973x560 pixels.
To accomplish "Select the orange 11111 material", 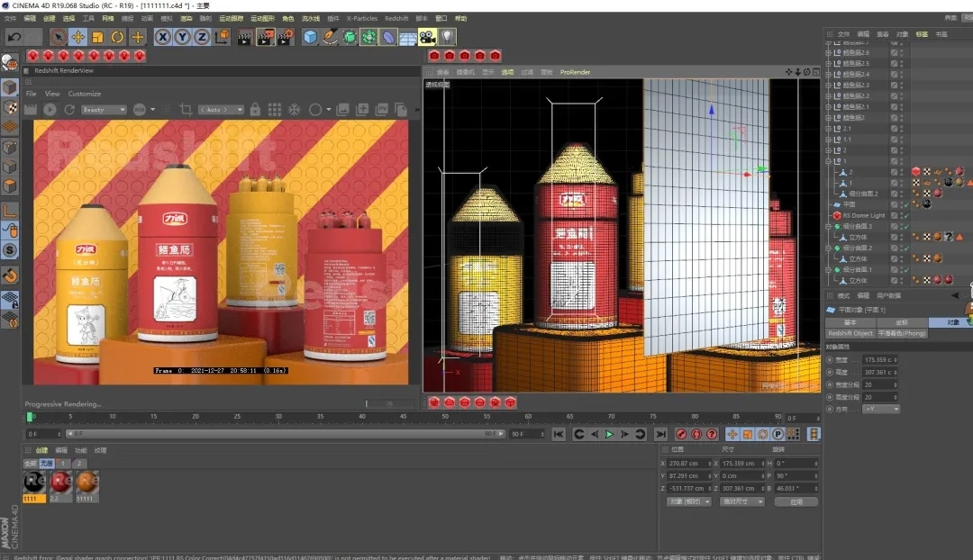I will click(x=86, y=486).
